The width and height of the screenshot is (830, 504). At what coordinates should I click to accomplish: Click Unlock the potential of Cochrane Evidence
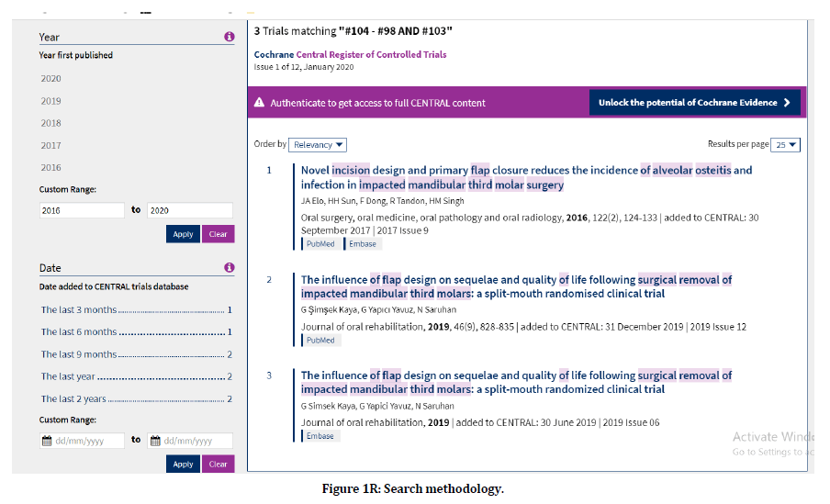coord(694,103)
